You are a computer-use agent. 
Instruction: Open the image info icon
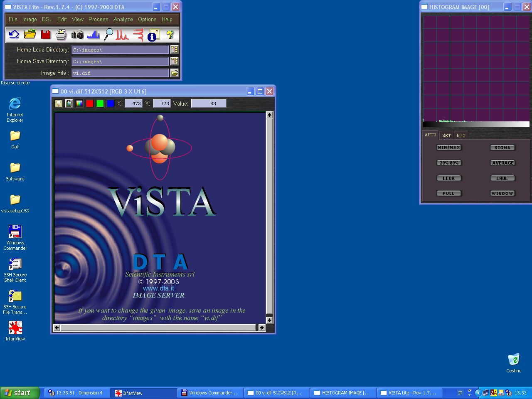click(153, 35)
